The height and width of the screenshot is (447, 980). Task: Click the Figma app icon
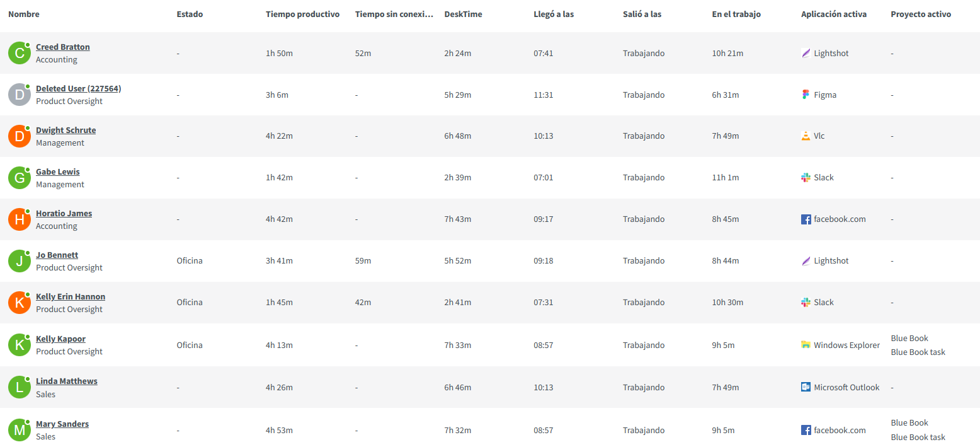(x=806, y=95)
